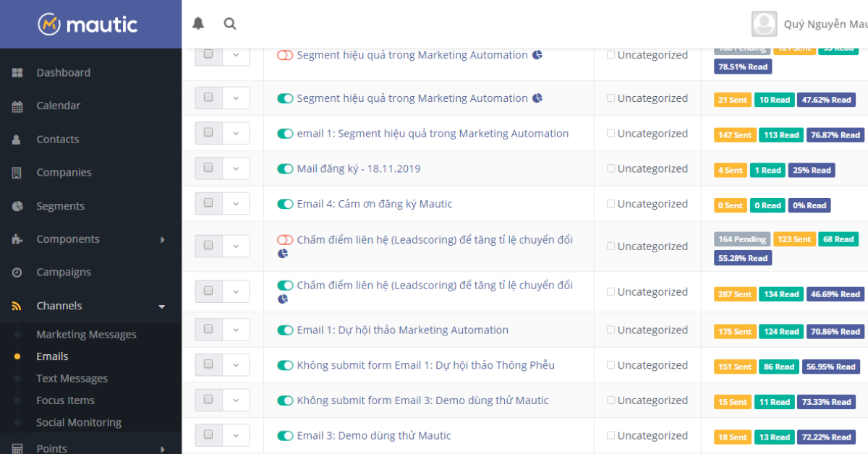Collapse the Channels menu in the sidebar
Viewport: 868px width, 454px height.
(162, 307)
